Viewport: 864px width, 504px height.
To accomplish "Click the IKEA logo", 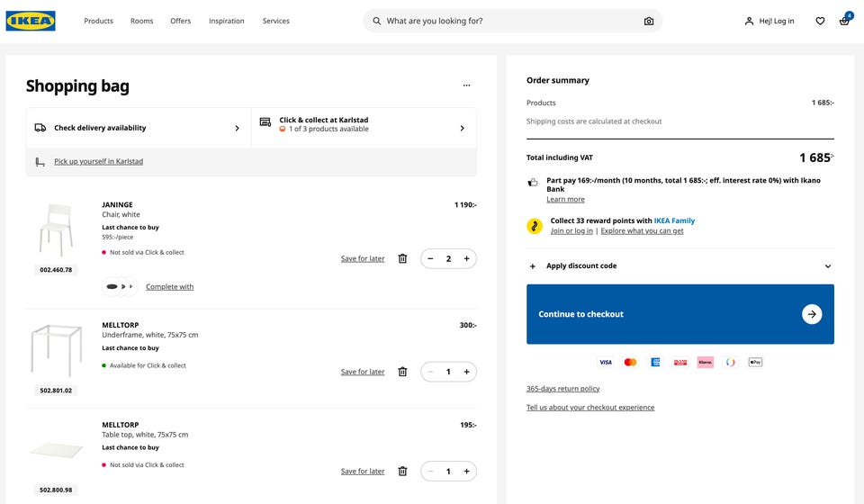I will (31, 21).
